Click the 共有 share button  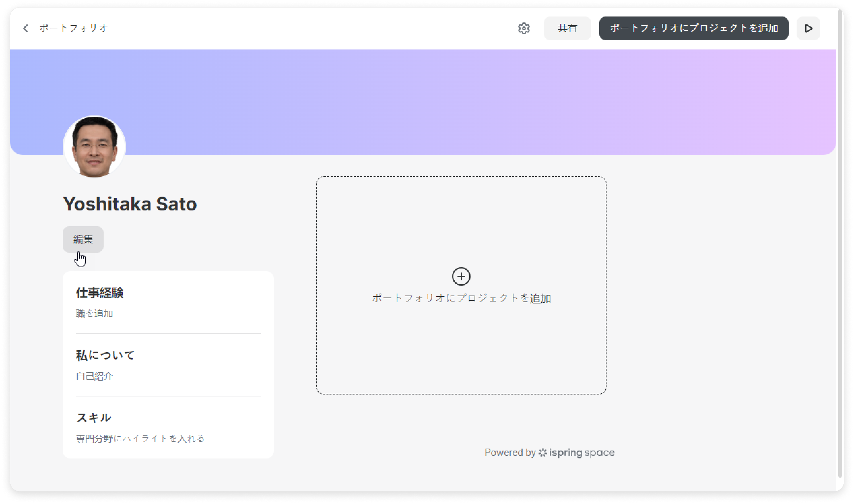[x=567, y=28]
